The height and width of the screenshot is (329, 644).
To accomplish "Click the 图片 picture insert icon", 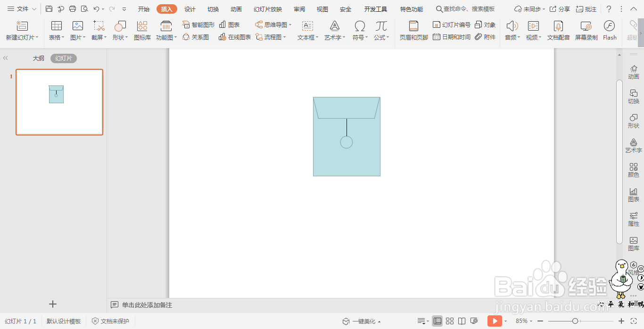I will point(78,31).
